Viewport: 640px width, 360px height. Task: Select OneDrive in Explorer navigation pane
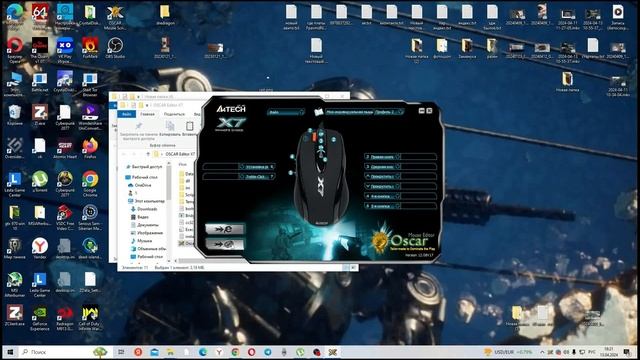(x=139, y=185)
